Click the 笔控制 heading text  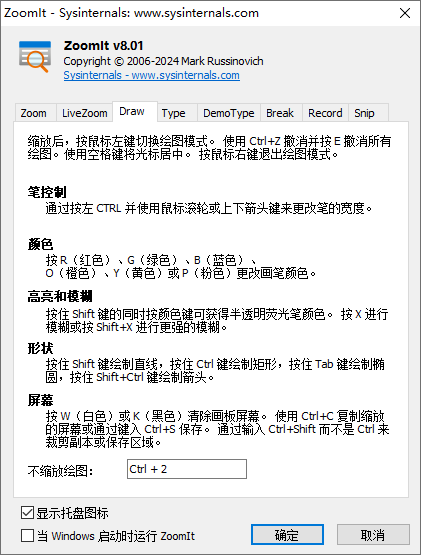coord(47,192)
